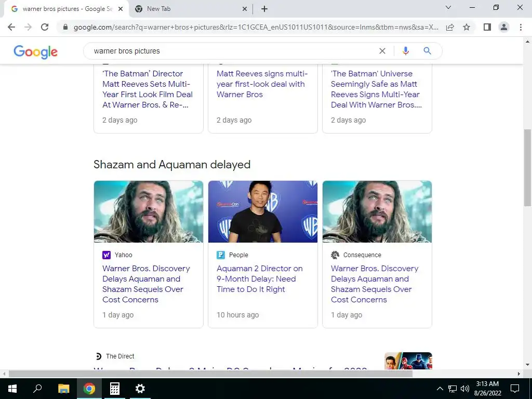532x399 pixels.
Task: Open the taskbar clock and calendar
Action: tap(487, 389)
